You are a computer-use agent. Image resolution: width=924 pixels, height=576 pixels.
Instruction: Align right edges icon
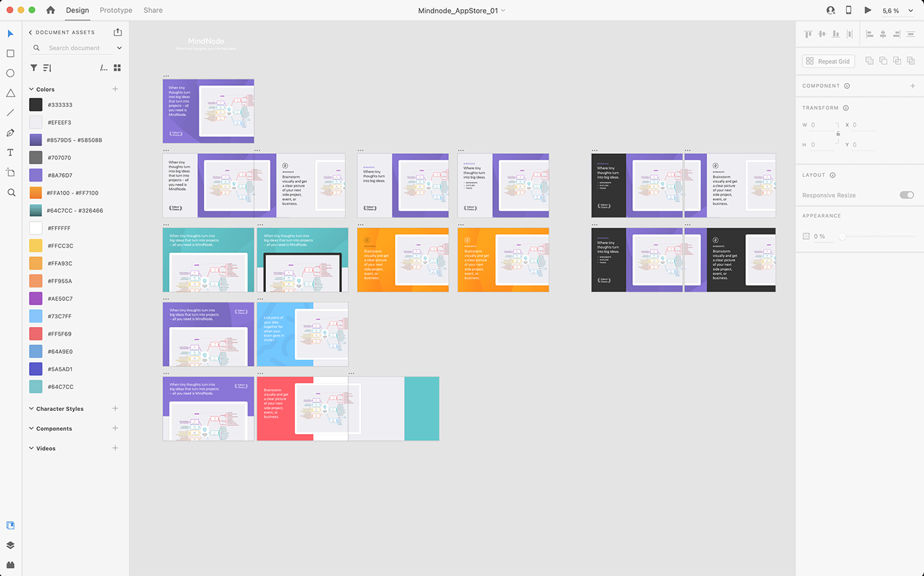tap(897, 34)
